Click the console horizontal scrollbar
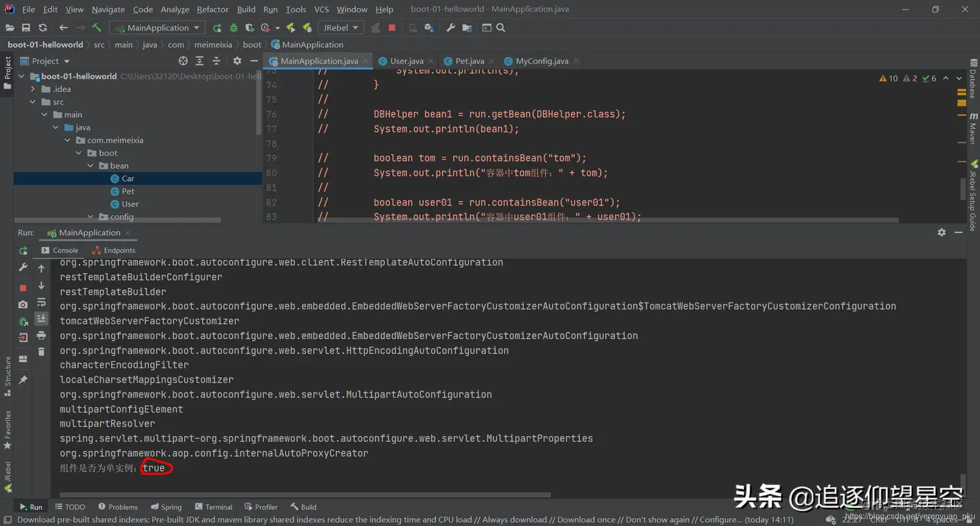980x526 pixels. pyautogui.click(x=305, y=496)
